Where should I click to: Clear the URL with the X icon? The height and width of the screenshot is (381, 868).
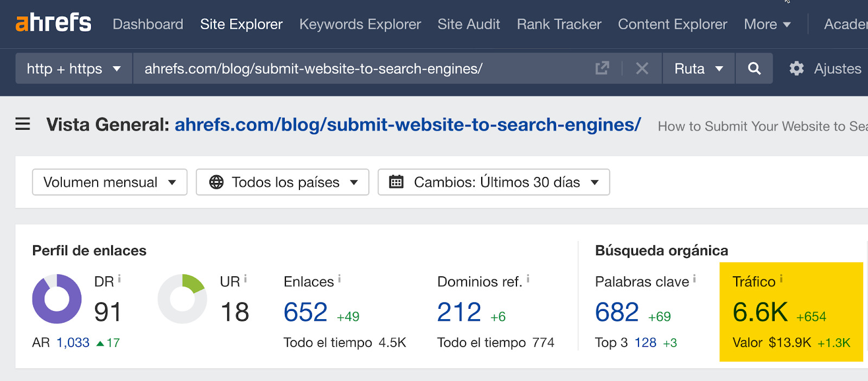tap(642, 68)
